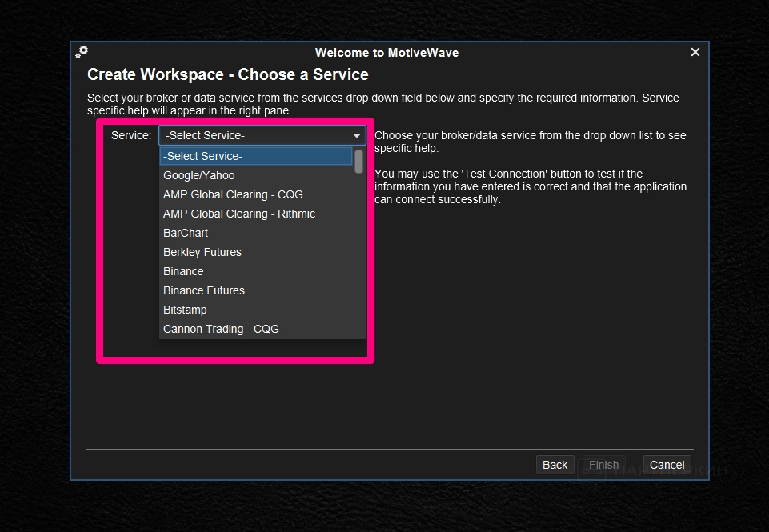Click the 'Service:' field label
The width and height of the screenshot is (769, 532).
click(131, 135)
